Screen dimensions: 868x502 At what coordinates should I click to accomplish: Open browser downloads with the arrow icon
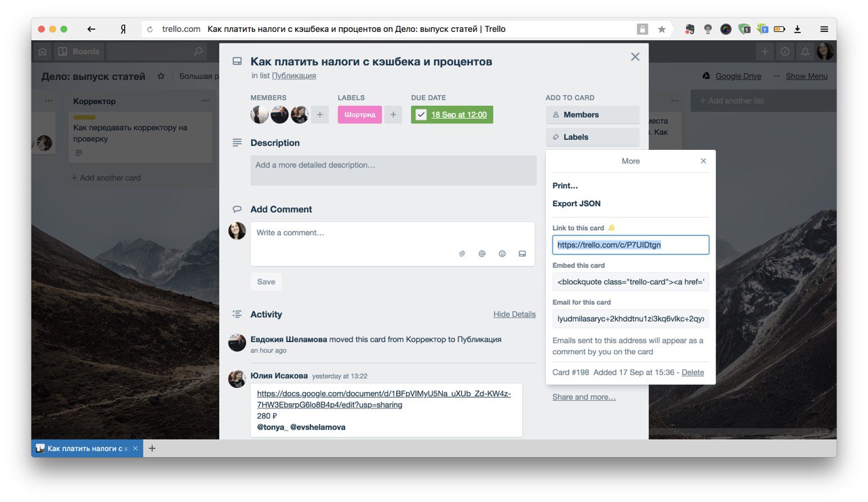pyautogui.click(x=797, y=29)
